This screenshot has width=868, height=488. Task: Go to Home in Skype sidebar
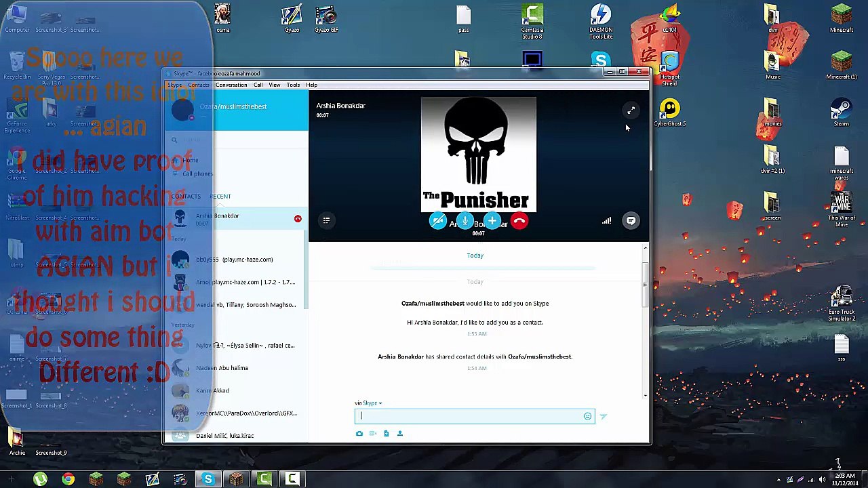[191, 161]
